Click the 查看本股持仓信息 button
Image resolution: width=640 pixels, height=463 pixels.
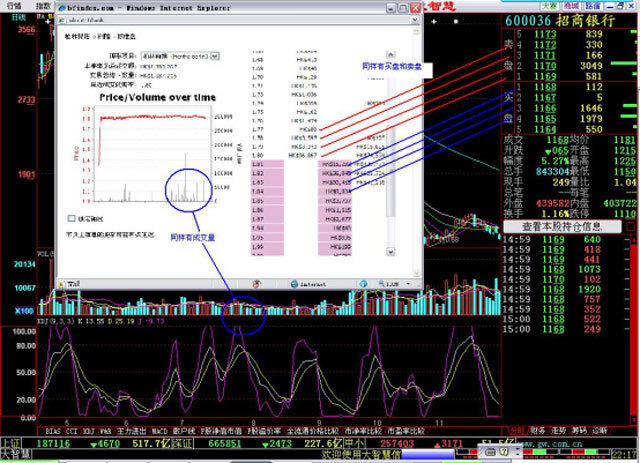point(562,227)
